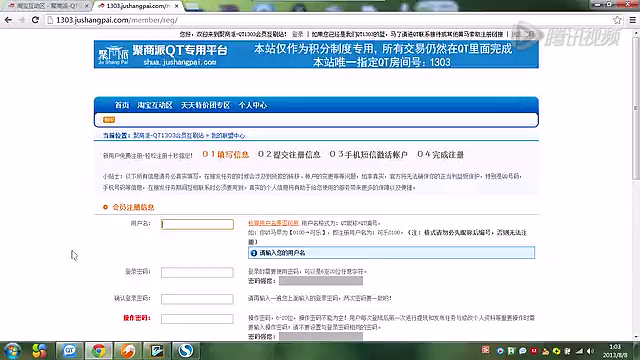The image size is (640, 360).
Task: Focus the 操作密码 input field
Action: 197,319
